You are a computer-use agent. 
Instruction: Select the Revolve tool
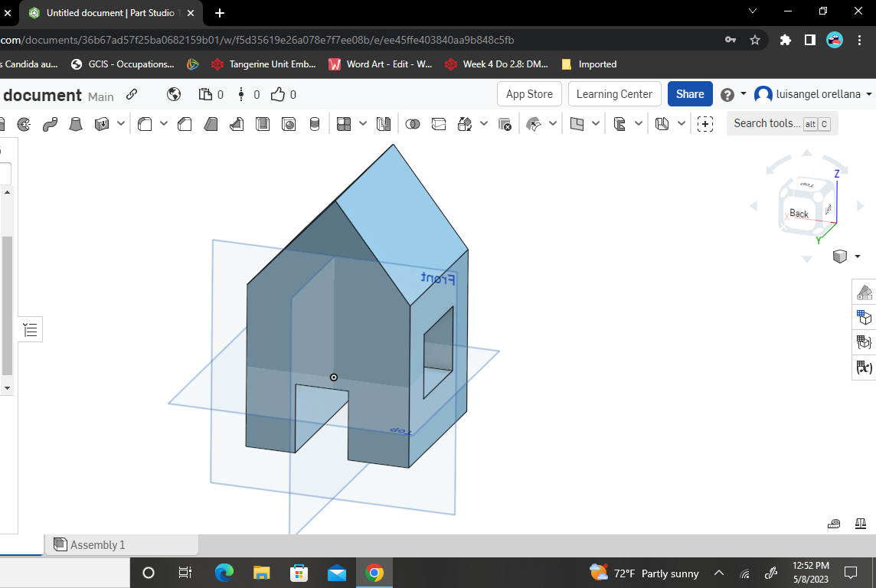pos(24,123)
